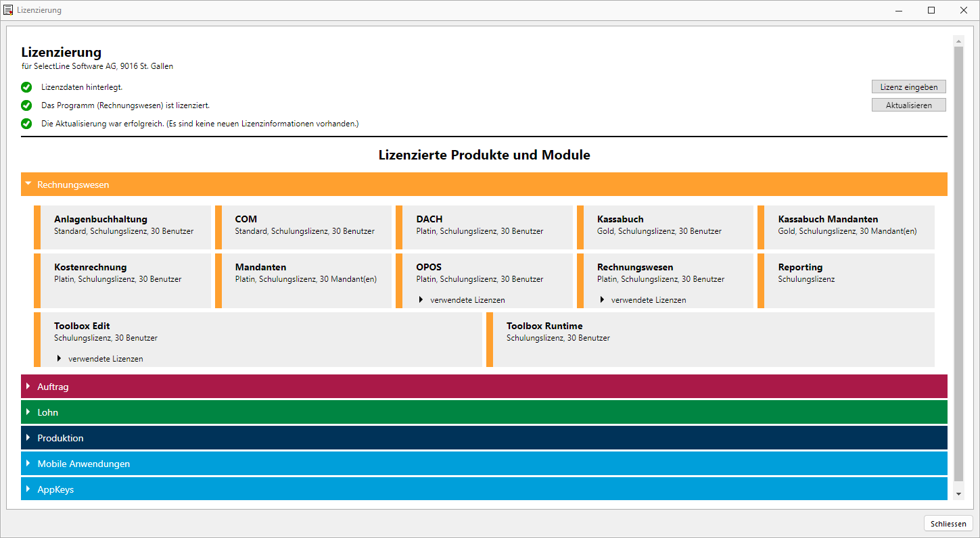Screen dimensions: 980x538
Task: Click license details under the DACH card
Action: (x=480, y=231)
